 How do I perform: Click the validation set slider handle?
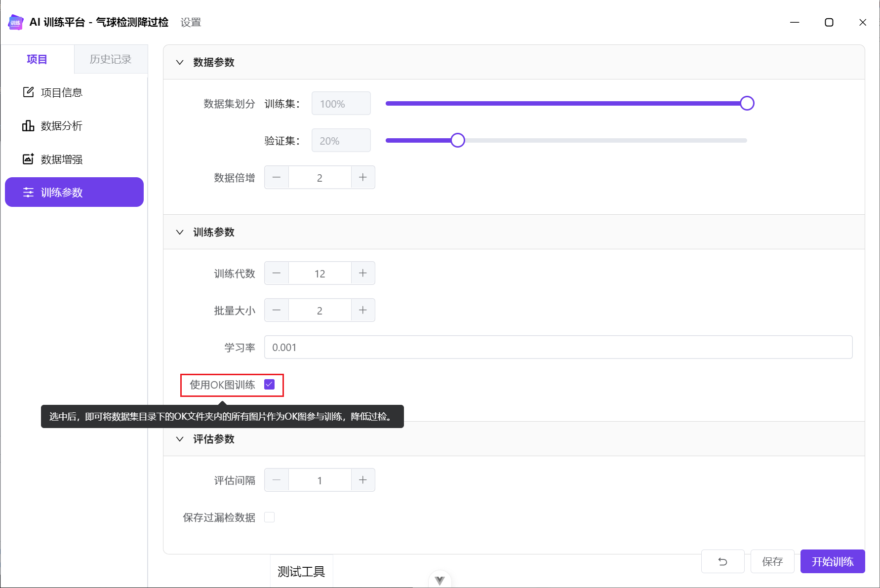pos(458,141)
